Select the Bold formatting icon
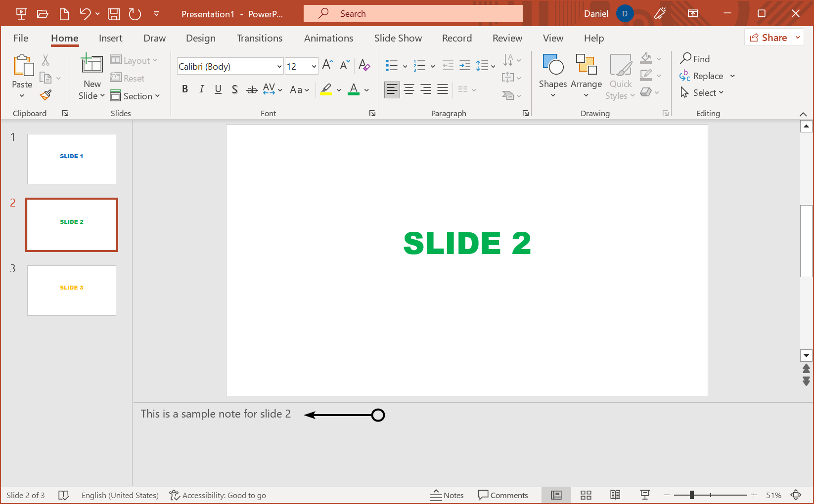 pos(185,89)
